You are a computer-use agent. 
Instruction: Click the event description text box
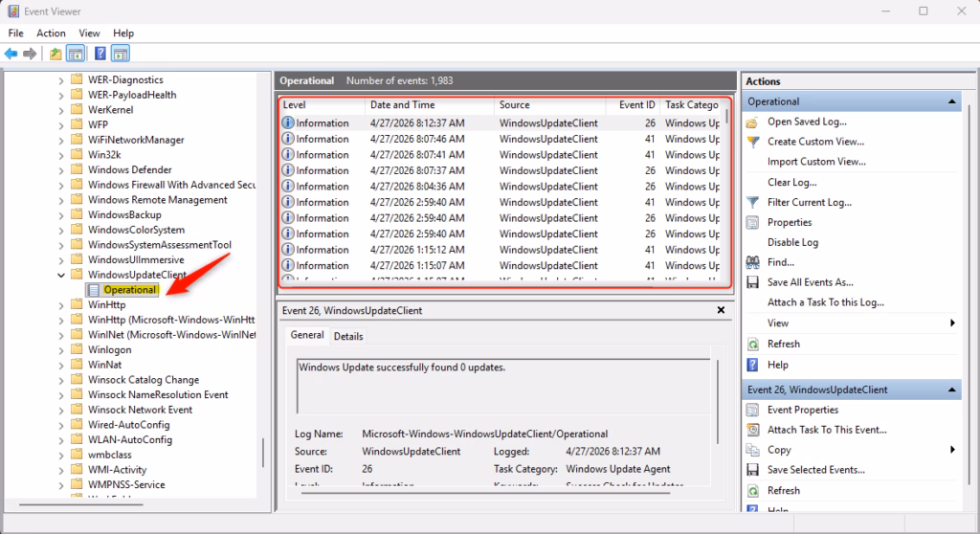click(x=503, y=387)
